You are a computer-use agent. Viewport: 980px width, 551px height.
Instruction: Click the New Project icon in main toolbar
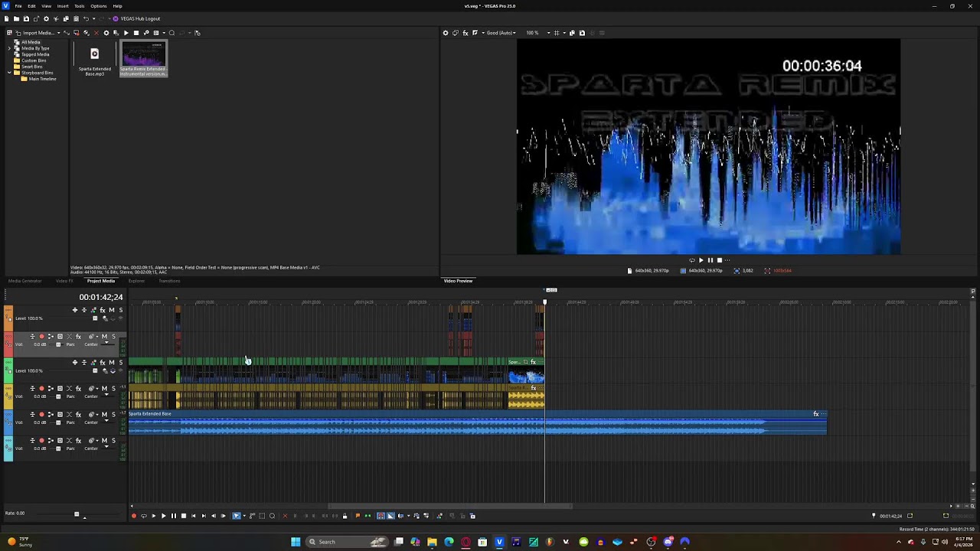click(x=7, y=18)
